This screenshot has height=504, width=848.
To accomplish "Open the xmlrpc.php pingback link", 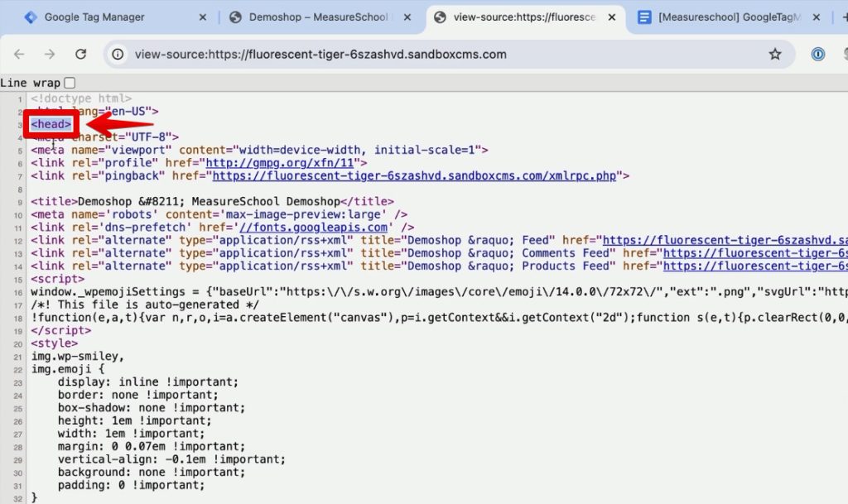I will click(414, 175).
